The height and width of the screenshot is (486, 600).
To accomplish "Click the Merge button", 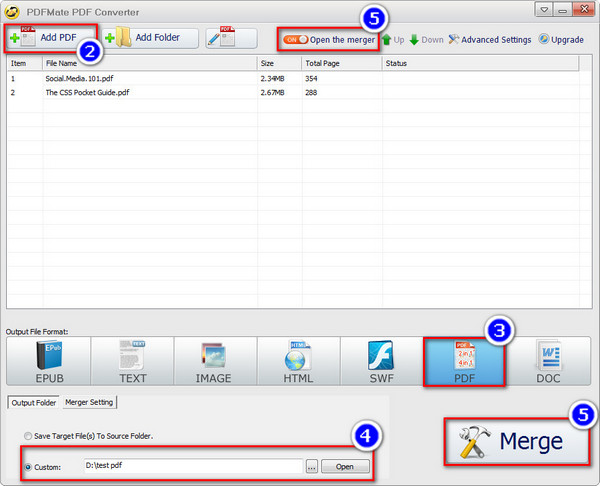I will click(517, 442).
